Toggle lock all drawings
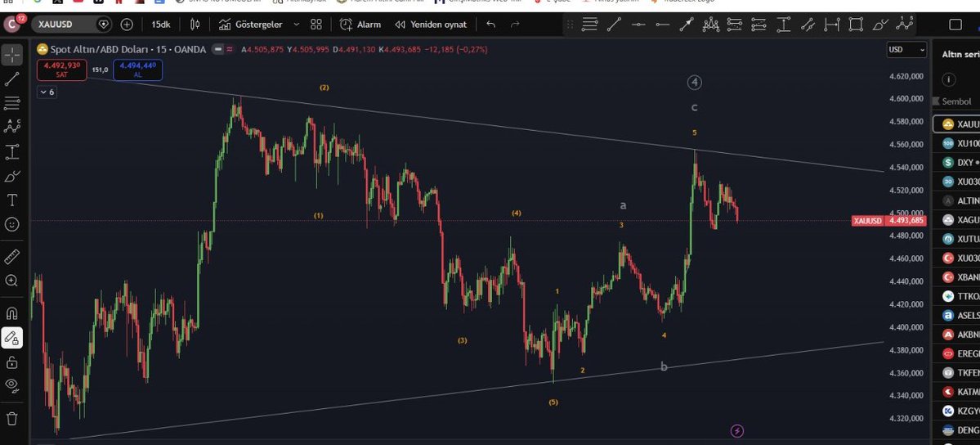 [12, 362]
